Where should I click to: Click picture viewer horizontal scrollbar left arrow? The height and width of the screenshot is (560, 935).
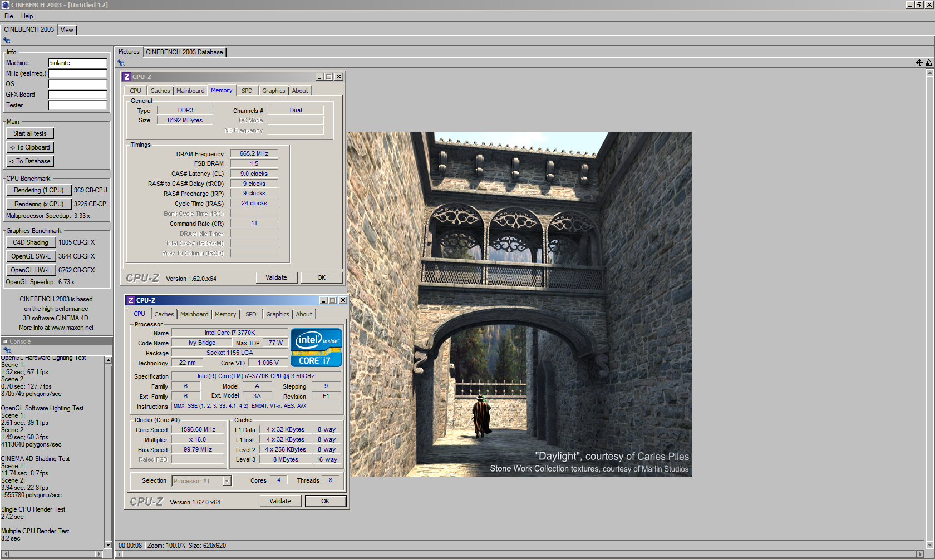tap(119, 554)
